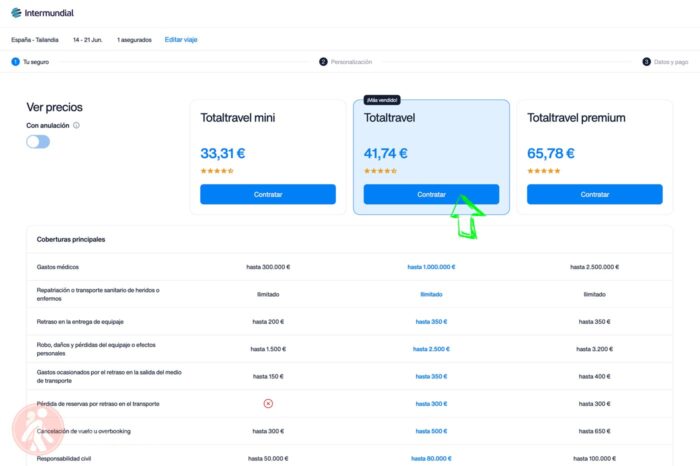Click the hasta 2.500 € value
700x466 pixels.
(431, 349)
